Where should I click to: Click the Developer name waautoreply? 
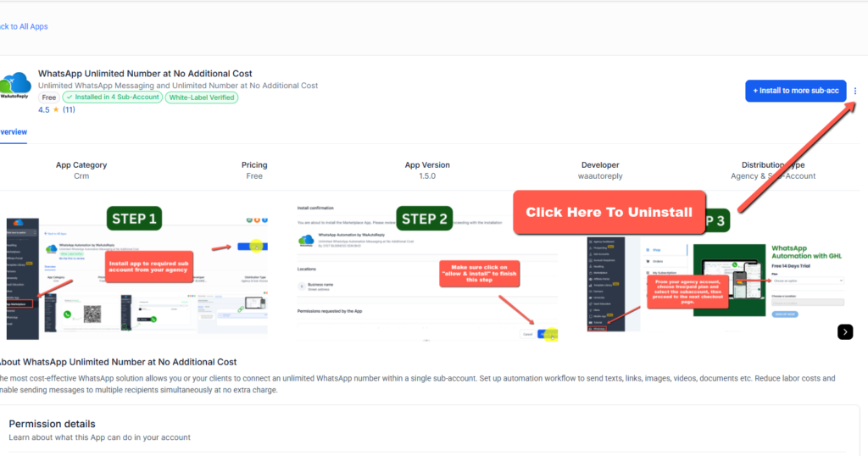click(600, 176)
